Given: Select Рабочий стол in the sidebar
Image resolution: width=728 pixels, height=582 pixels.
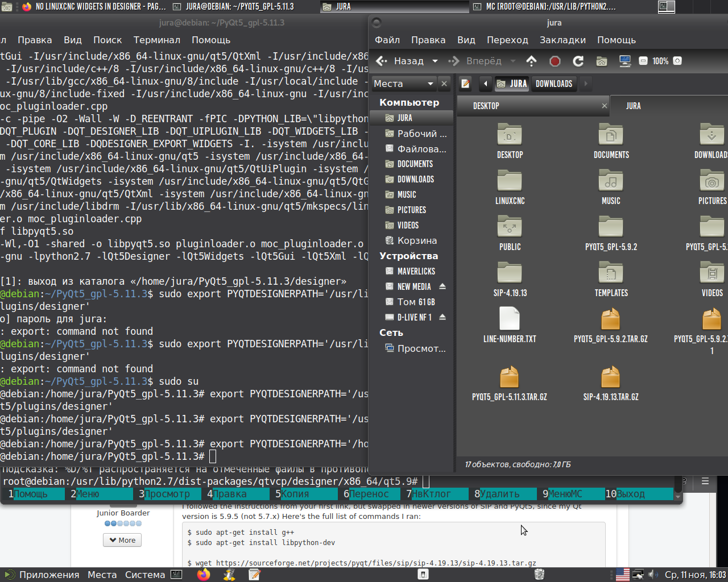Looking at the screenshot, I should 411,134.
